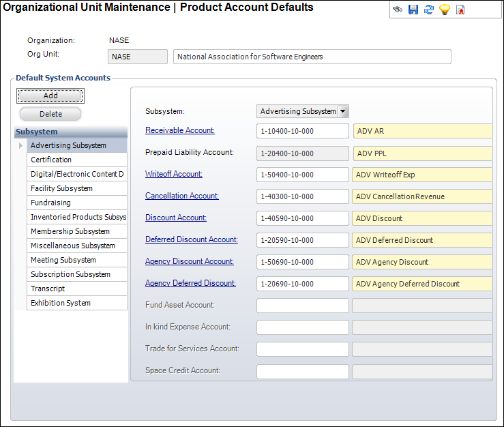Click the floppy disk save icon
Screen dimensions: 504x427
coord(413,10)
